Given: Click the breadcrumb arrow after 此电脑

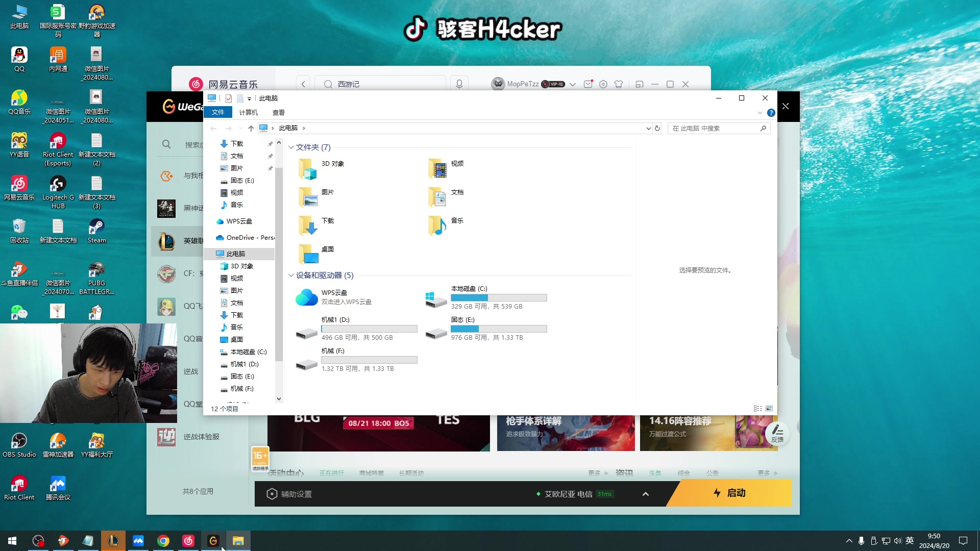Looking at the screenshot, I should coord(304,128).
